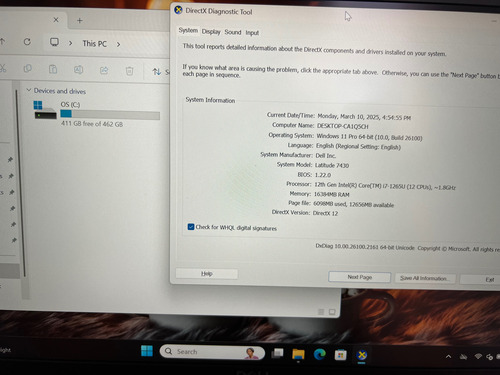
Task: Click the 'Latitude 7430' system model value
Action: pos(332,165)
